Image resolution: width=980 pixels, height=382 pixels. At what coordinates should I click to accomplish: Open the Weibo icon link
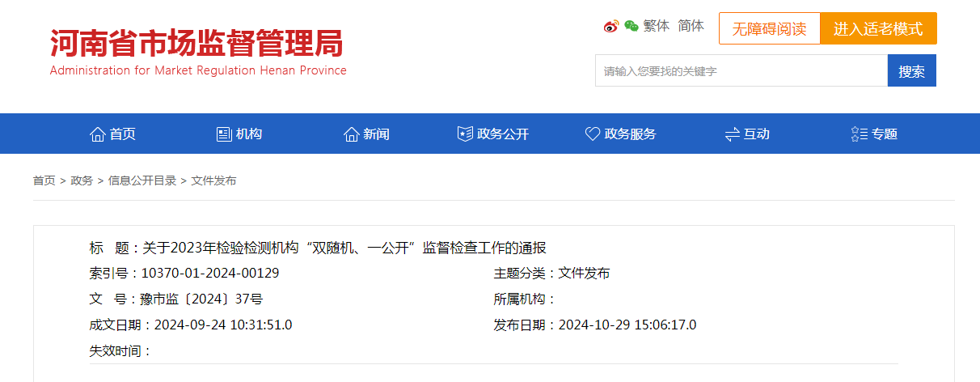point(611,26)
